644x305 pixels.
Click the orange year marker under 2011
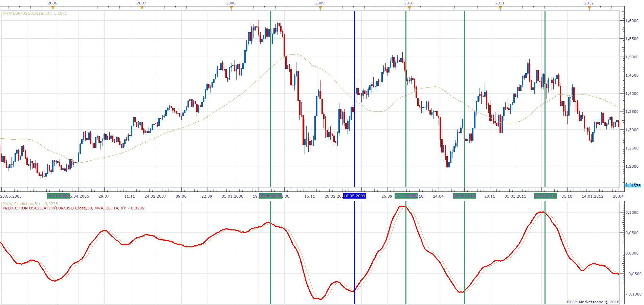click(x=500, y=8)
